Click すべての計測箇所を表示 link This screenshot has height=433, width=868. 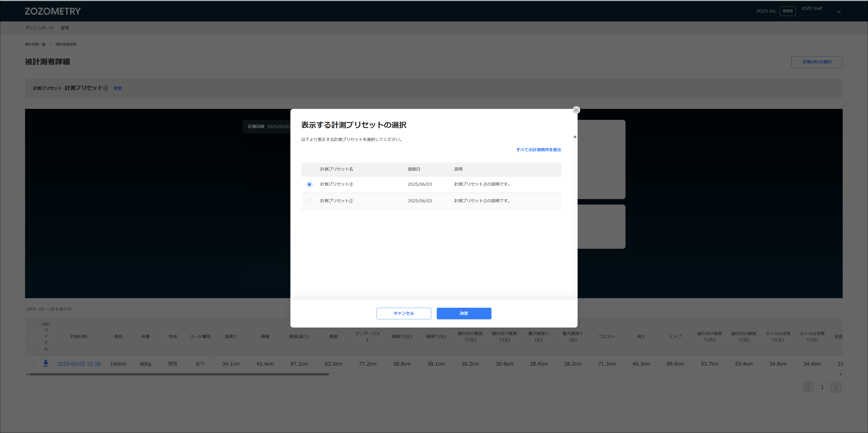pos(538,150)
